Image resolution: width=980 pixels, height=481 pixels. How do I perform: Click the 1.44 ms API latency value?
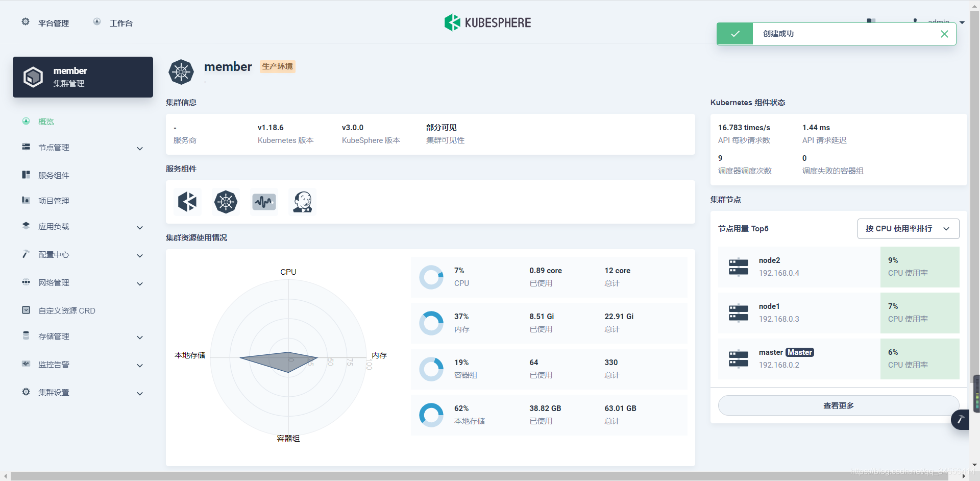click(x=816, y=128)
